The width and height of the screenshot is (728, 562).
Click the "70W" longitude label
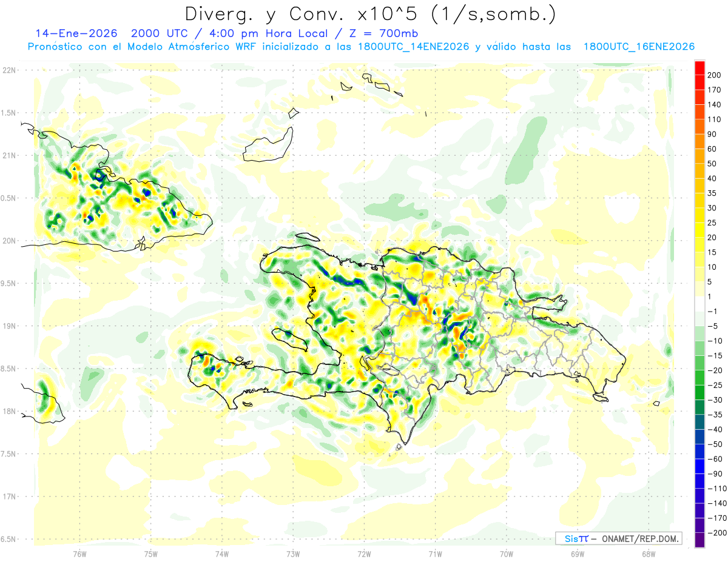point(507,554)
